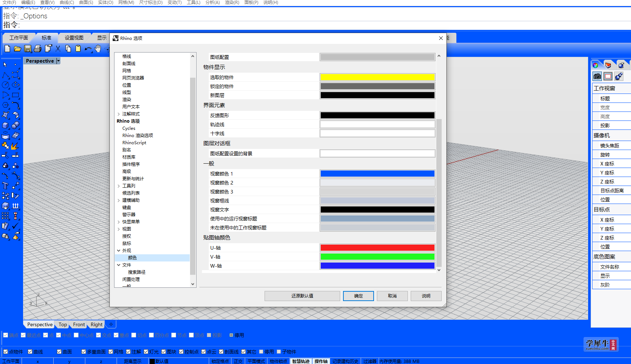Toggle the 灯光 filter checkbox

click(x=146, y=352)
